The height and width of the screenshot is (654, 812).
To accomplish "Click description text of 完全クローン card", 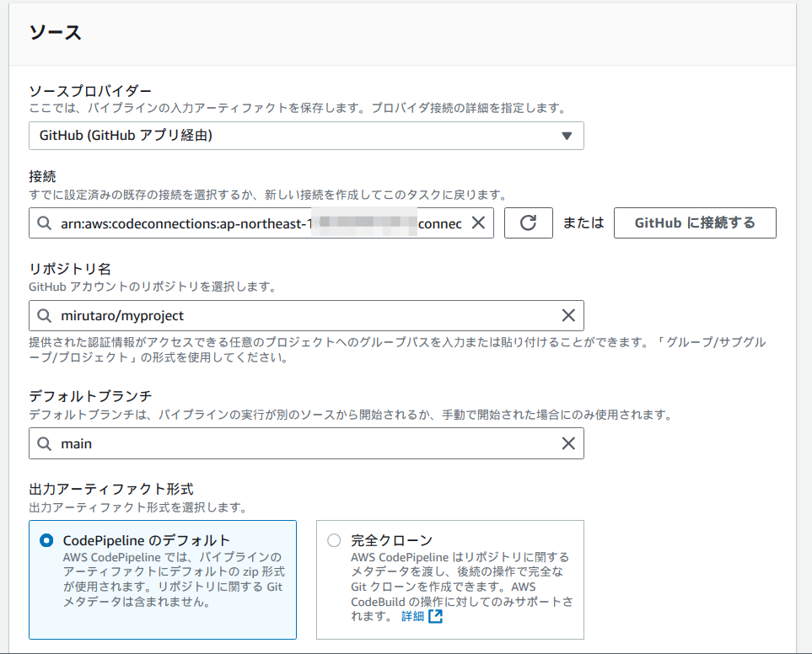I will click(462, 587).
